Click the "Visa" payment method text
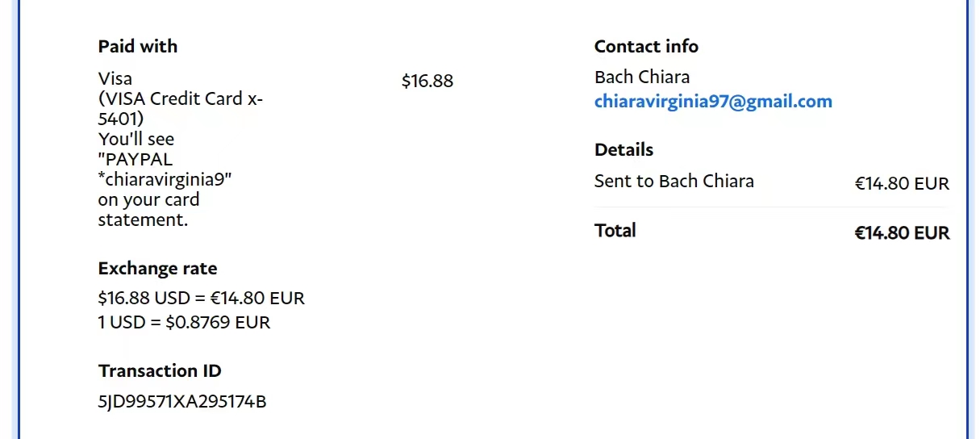Viewport: 980px width, 439px height. click(x=115, y=78)
